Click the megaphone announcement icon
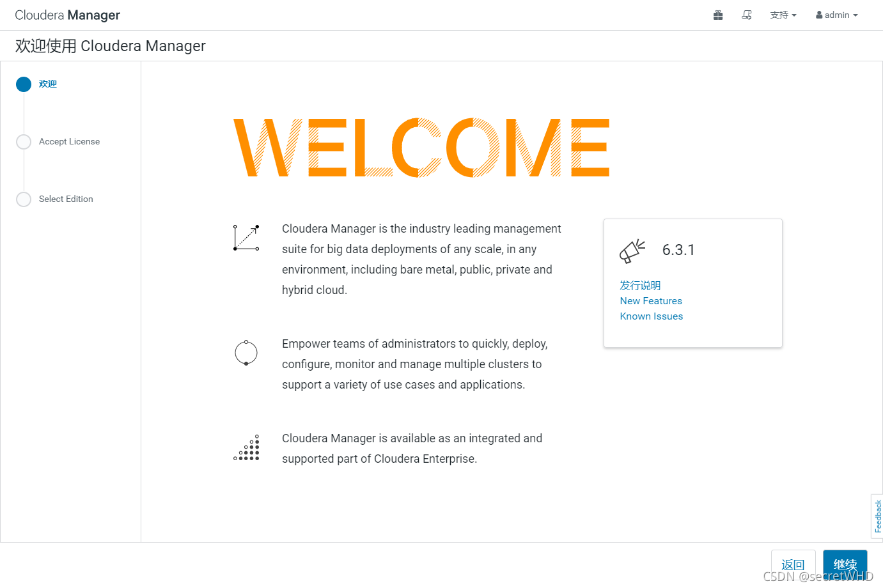The width and height of the screenshot is (883, 588). (632, 251)
